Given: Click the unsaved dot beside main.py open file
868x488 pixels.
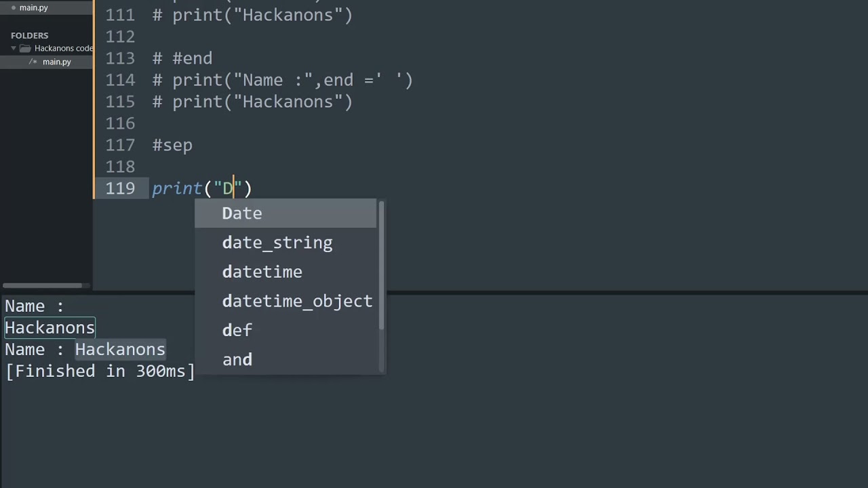Looking at the screenshot, I should [x=14, y=8].
